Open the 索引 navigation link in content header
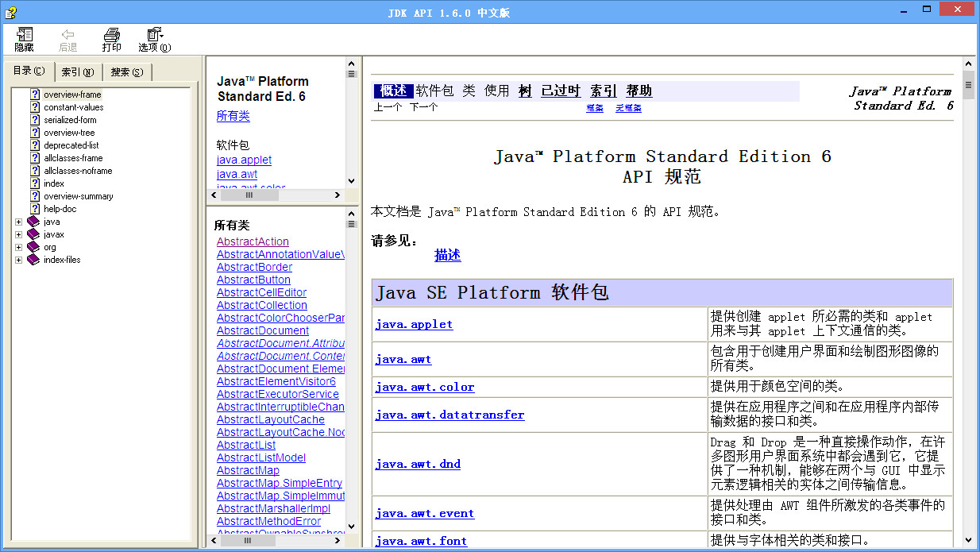The height and width of the screenshot is (552, 980). click(x=603, y=91)
